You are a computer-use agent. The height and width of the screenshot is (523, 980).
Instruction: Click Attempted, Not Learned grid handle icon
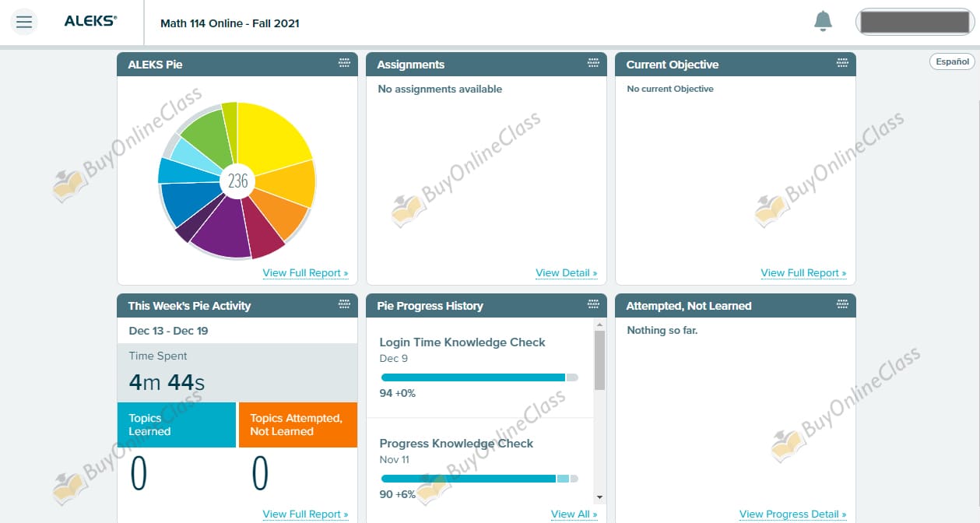(842, 305)
